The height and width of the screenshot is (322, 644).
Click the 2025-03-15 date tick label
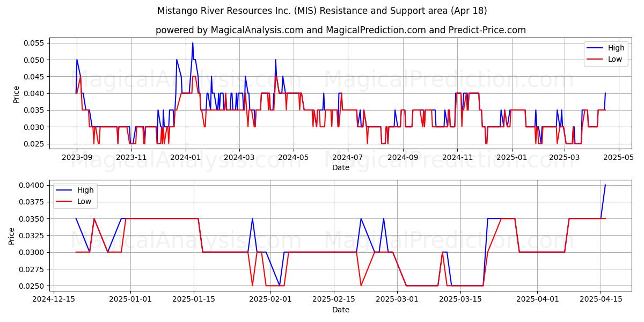click(x=460, y=299)
